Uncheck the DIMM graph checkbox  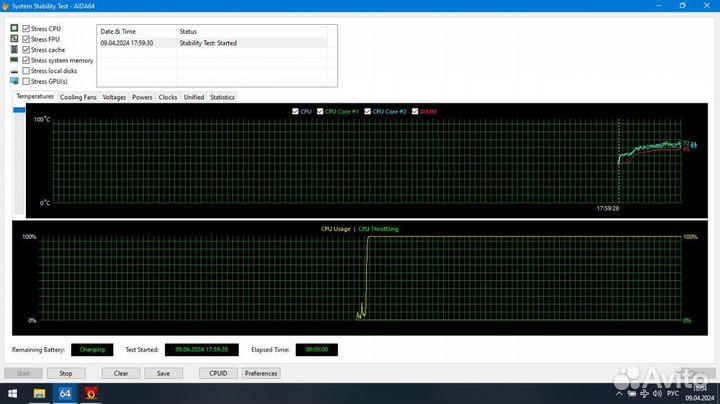click(415, 112)
